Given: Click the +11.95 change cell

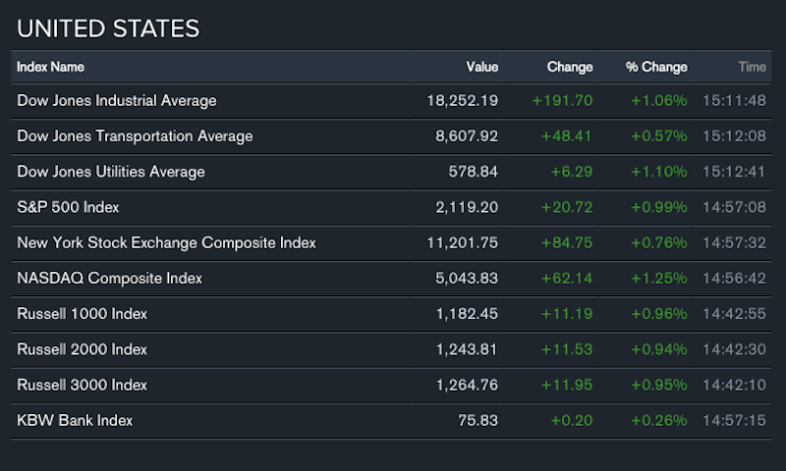Looking at the screenshot, I should point(567,385).
